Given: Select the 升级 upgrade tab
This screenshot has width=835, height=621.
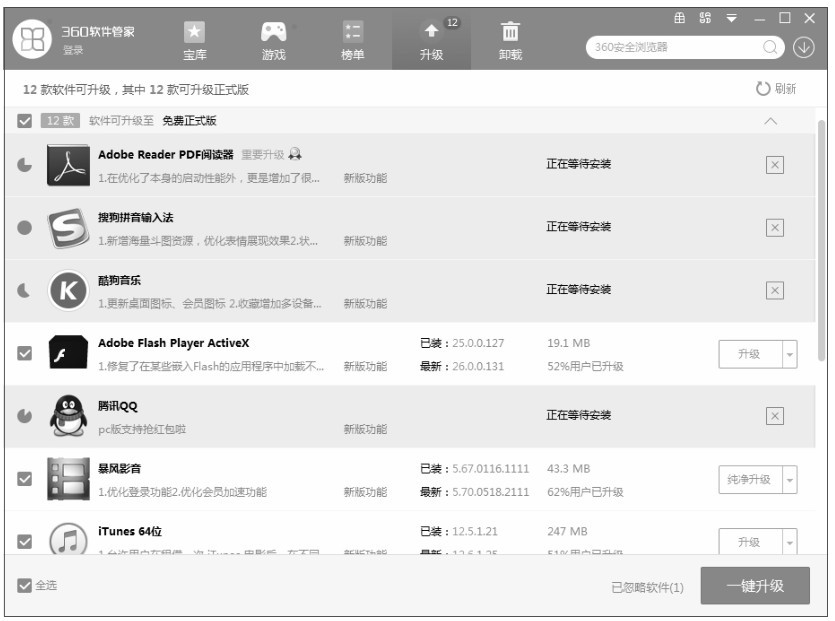Looking at the screenshot, I should click(x=431, y=40).
